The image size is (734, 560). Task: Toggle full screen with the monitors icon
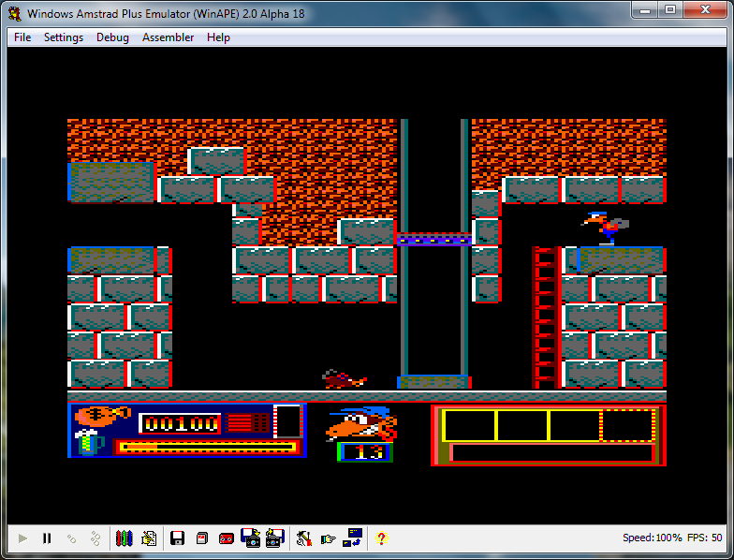coord(352,538)
